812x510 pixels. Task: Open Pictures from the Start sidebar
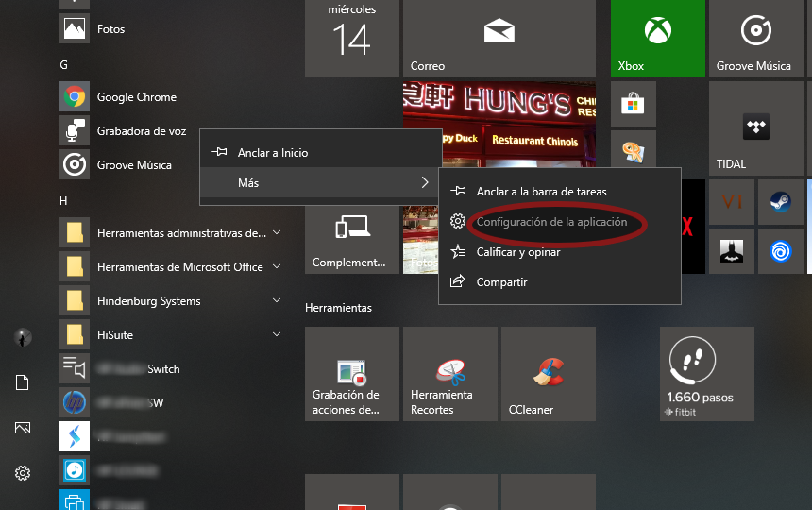click(23, 428)
